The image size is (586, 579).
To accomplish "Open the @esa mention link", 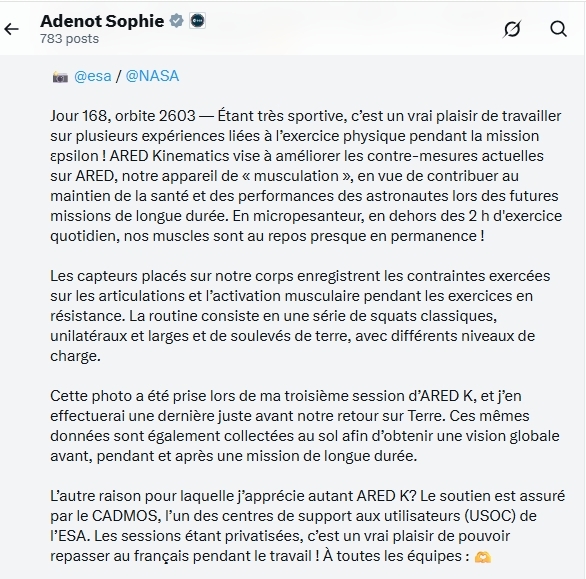I will click(93, 76).
